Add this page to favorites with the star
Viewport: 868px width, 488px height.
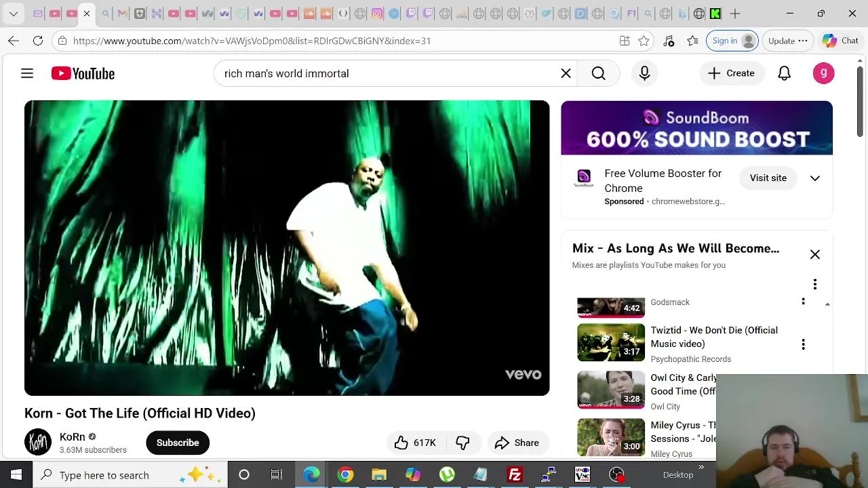[x=644, y=41]
